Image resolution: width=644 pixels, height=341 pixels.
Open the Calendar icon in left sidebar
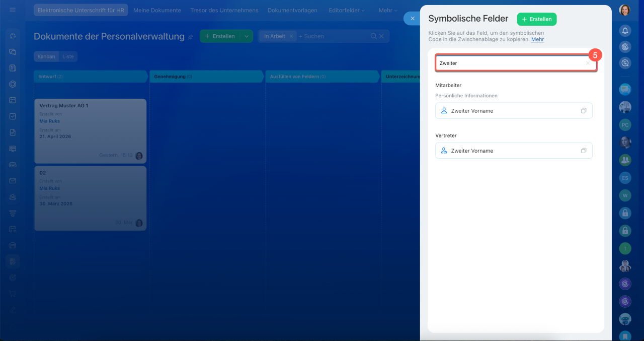click(13, 100)
